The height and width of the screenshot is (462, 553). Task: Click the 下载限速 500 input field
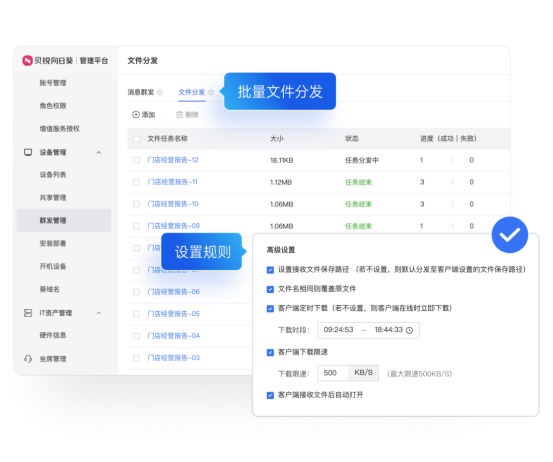pos(333,373)
